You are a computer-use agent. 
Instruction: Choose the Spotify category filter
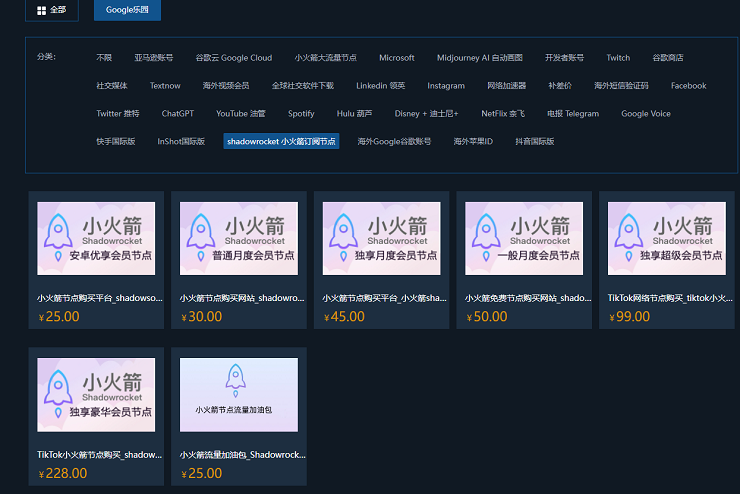301,114
